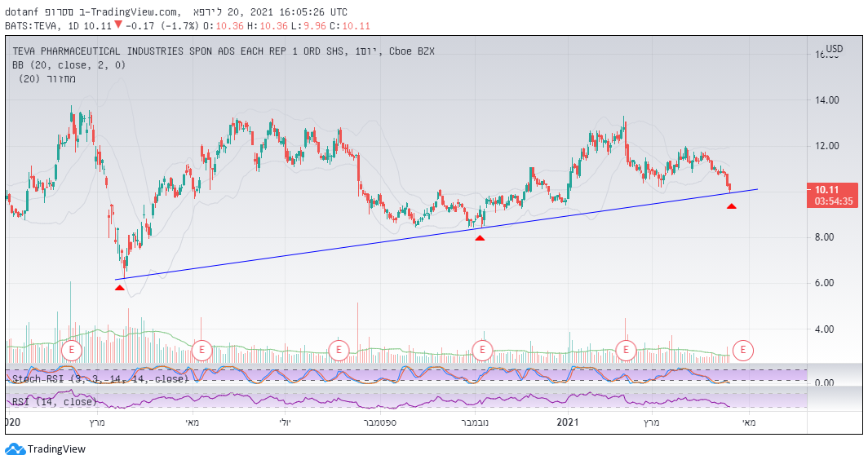
Task: Click the O:10.36 open value
Action: click(223, 25)
